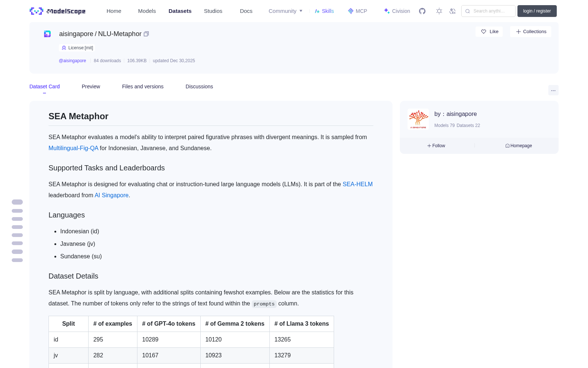The width and height of the screenshot is (588, 368).
Task: Switch site language with the translate icon
Action: pos(452,11)
